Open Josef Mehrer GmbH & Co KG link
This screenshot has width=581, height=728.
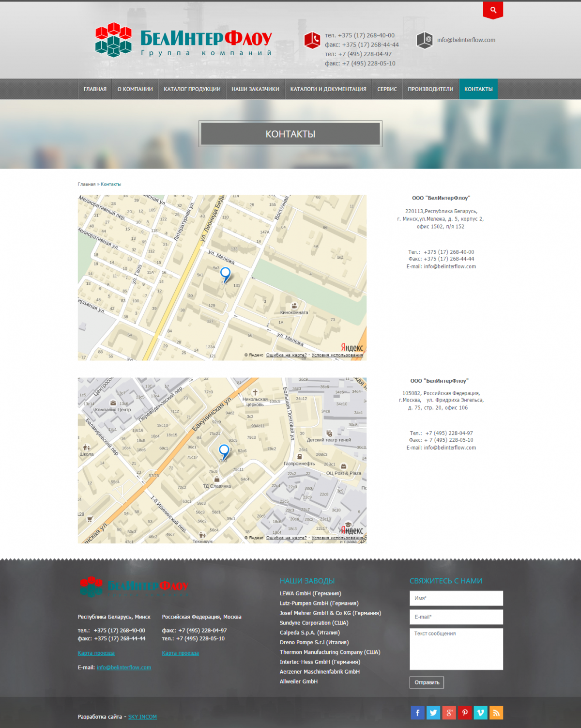click(330, 613)
